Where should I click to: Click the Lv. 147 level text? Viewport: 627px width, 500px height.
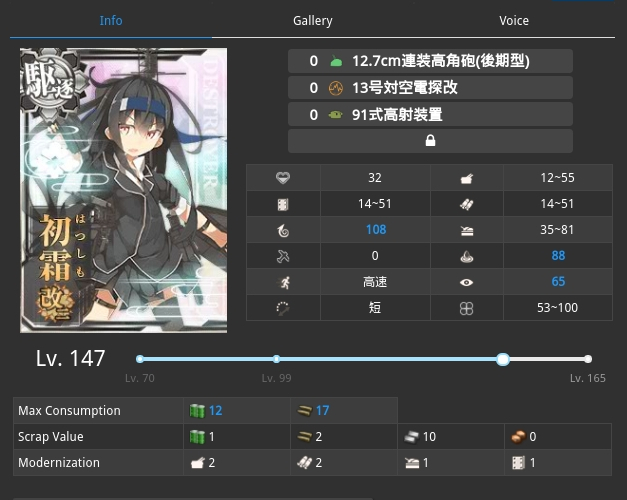[x=70, y=358]
